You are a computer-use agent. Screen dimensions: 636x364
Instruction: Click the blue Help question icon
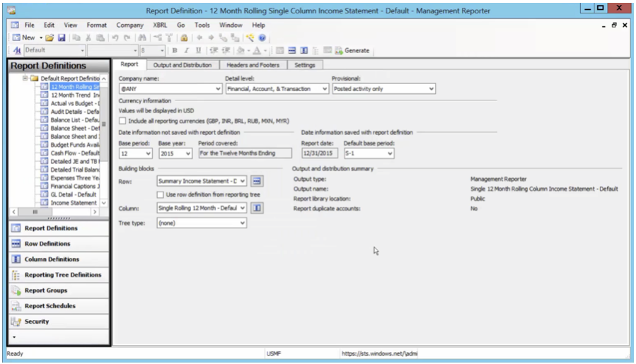262,37
